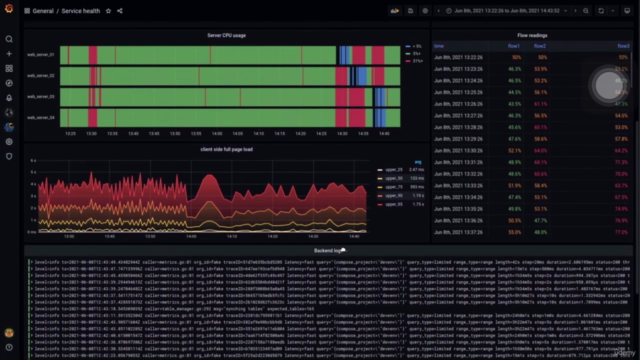The image size is (640, 360).
Task: Open the Server CPU usage panel title
Action: point(227,36)
